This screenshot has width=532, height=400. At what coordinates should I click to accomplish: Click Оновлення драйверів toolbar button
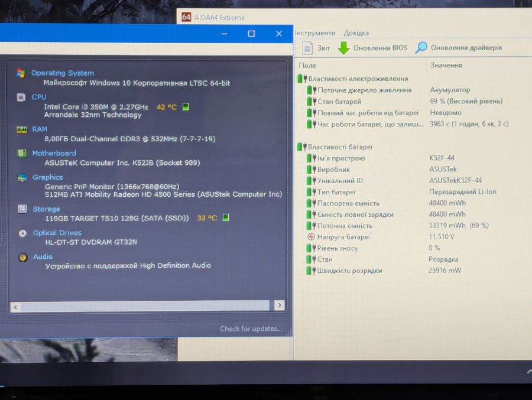(459, 47)
